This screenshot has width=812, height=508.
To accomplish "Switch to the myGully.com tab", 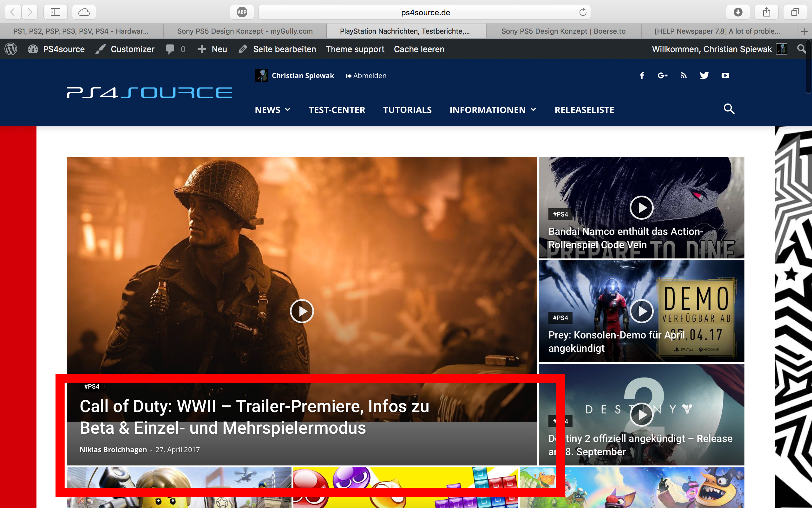I will coord(245,31).
